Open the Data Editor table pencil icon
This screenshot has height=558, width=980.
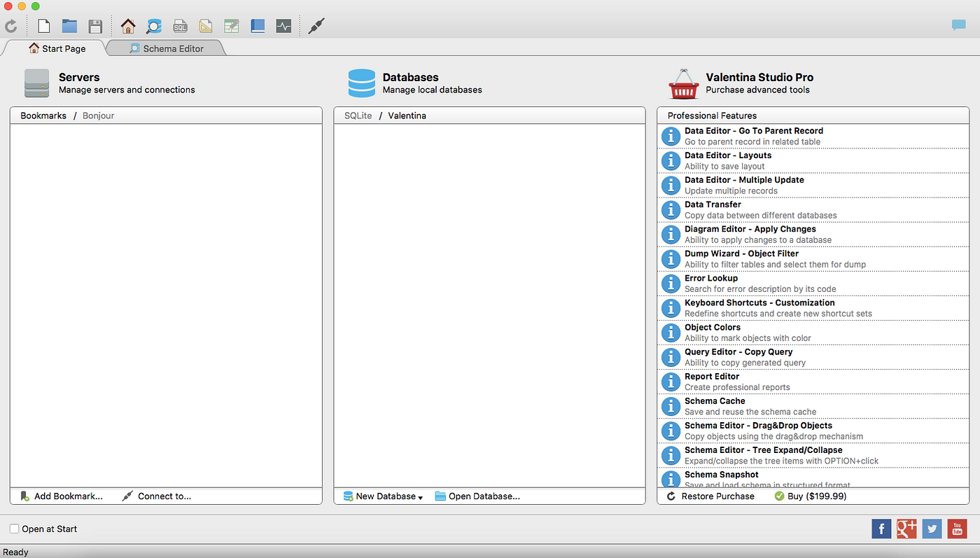[232, 27]
